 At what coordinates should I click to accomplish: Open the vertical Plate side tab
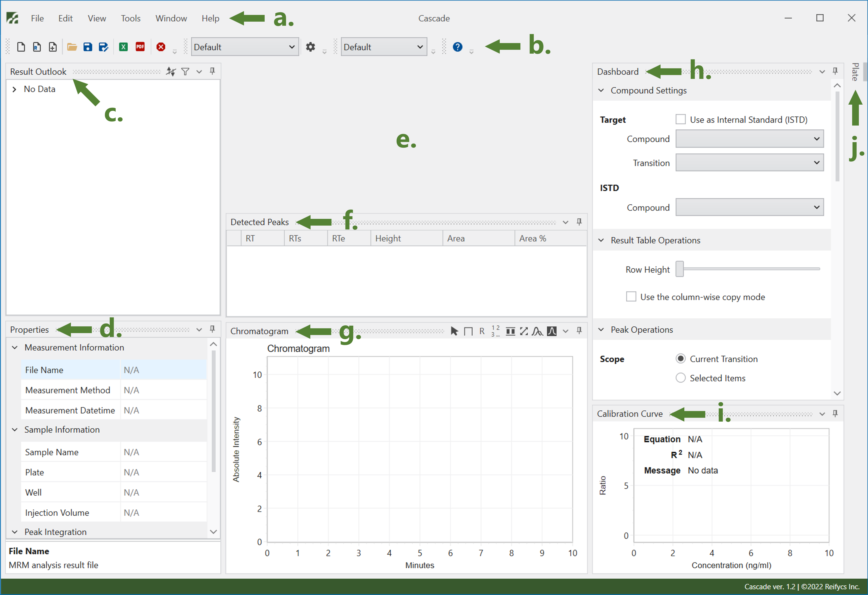point(855,72)
